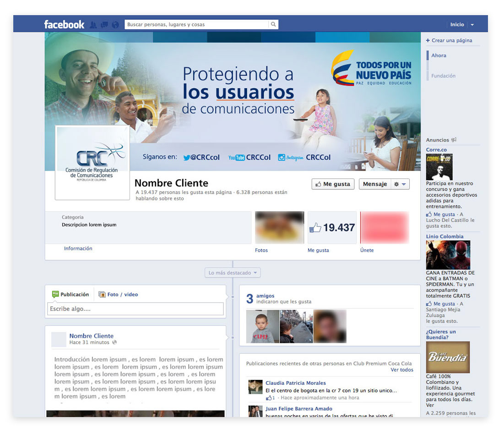Open the 19.437 Me gusta tile
This screenshot has width=504, height=434.
pos(332,227)
